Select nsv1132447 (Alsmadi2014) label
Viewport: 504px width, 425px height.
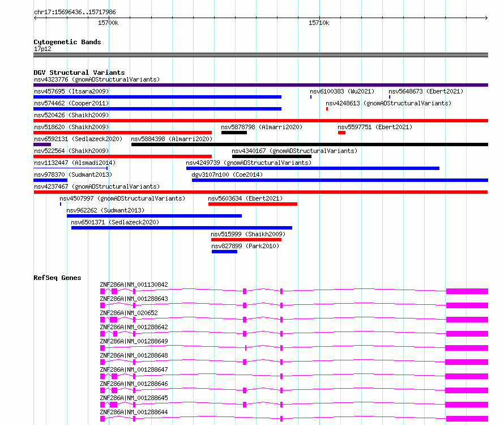coord(75,163)
